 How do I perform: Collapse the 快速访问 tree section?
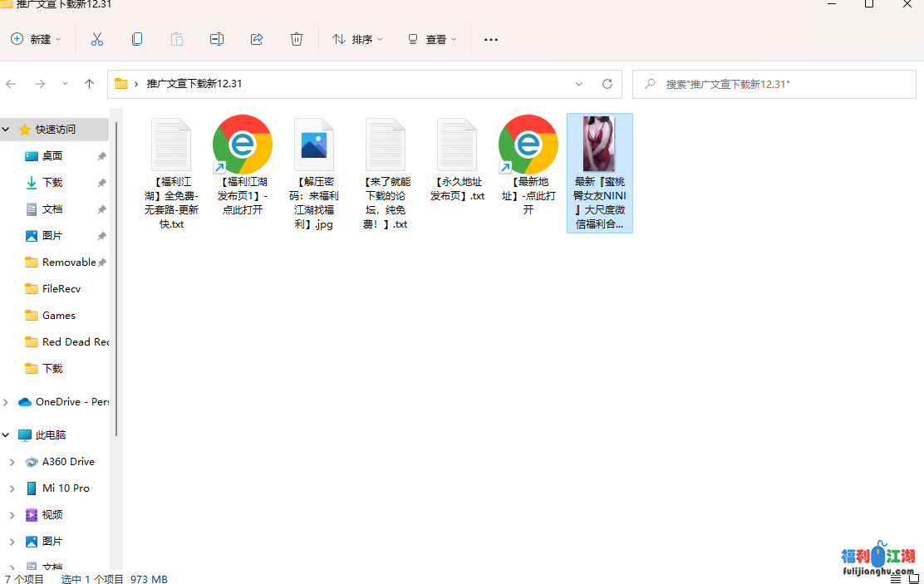pos(7,130)
